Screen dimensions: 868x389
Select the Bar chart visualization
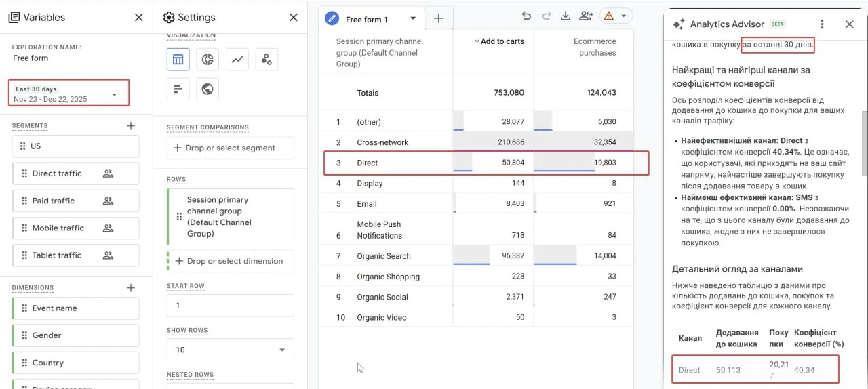click(x=178, y=89)
